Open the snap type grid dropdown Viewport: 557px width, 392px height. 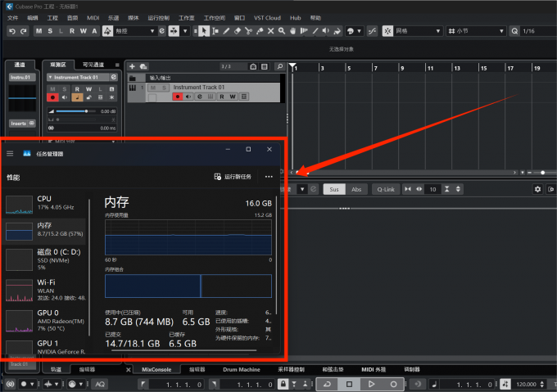(x=418, y=31)
